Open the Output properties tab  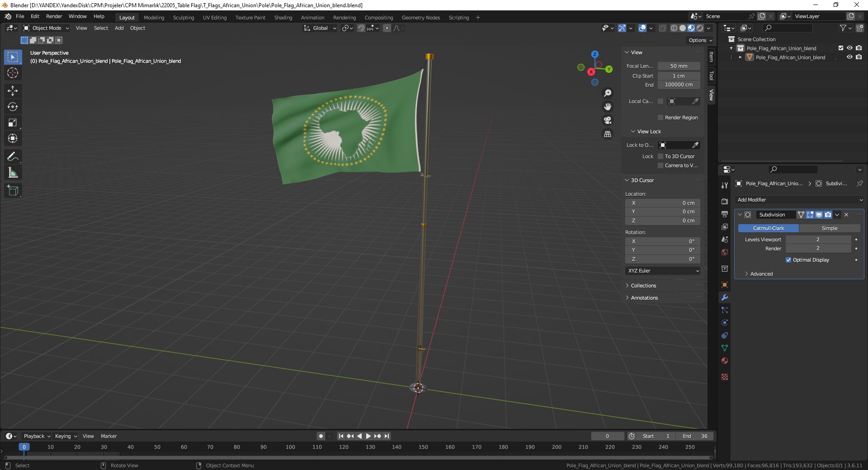click(725, 214)
